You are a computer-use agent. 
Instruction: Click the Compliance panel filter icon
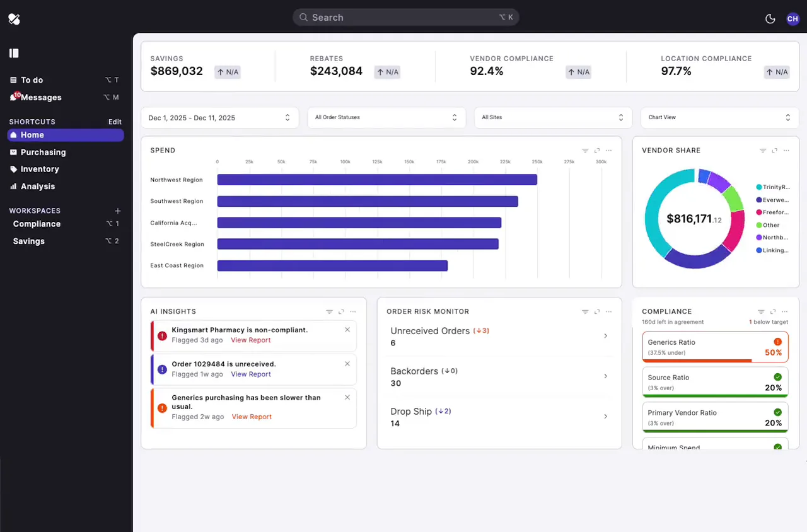click(x=762, y=311)
